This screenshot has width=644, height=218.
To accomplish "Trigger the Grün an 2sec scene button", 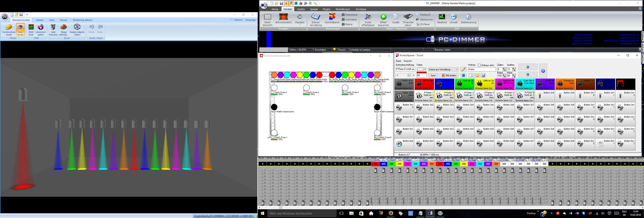I will (464, 84).
